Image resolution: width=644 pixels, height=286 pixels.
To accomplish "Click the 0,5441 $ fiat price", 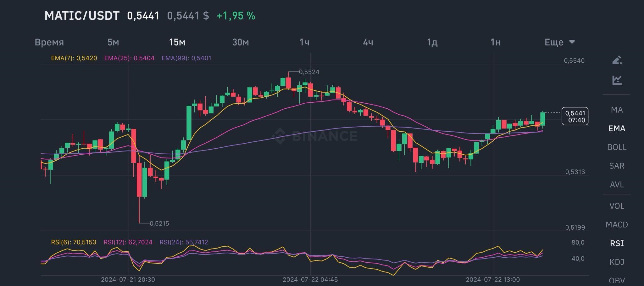I will click(x=188, y=16).
